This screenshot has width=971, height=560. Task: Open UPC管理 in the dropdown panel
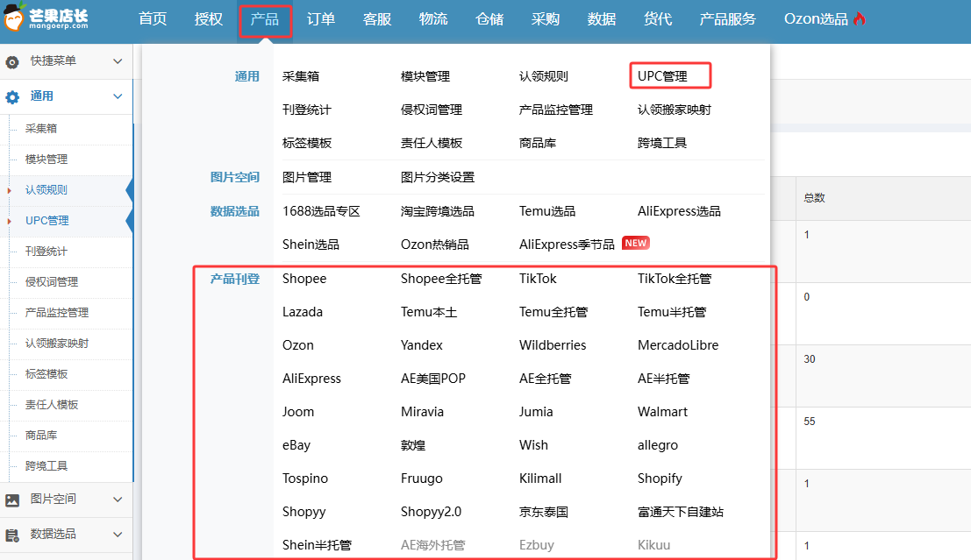coord(662,76)
